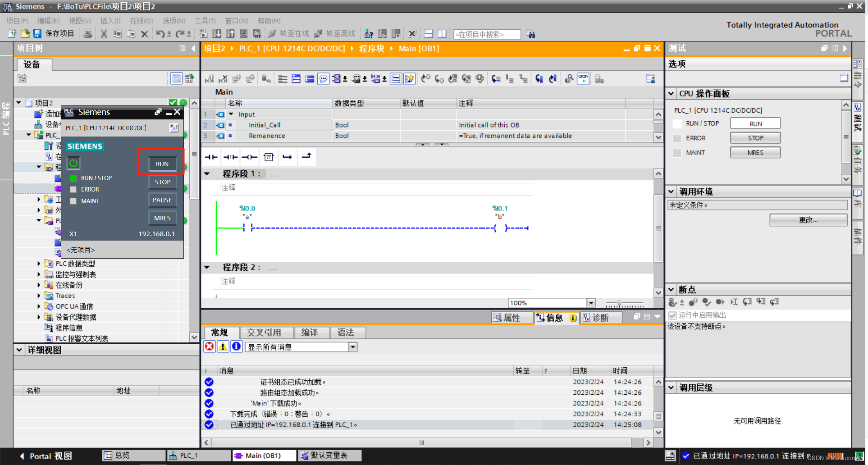Click the split editor horizontally icon

(429, 34)
